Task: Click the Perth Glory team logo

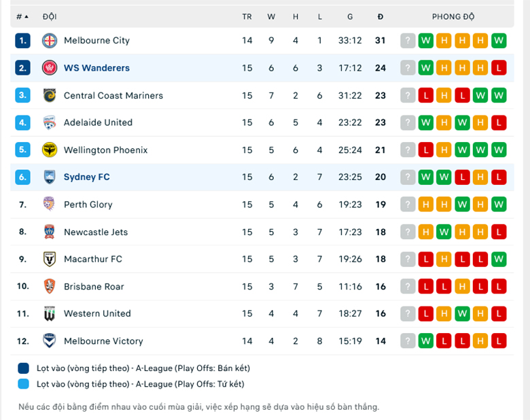Action: click(49, 205)
